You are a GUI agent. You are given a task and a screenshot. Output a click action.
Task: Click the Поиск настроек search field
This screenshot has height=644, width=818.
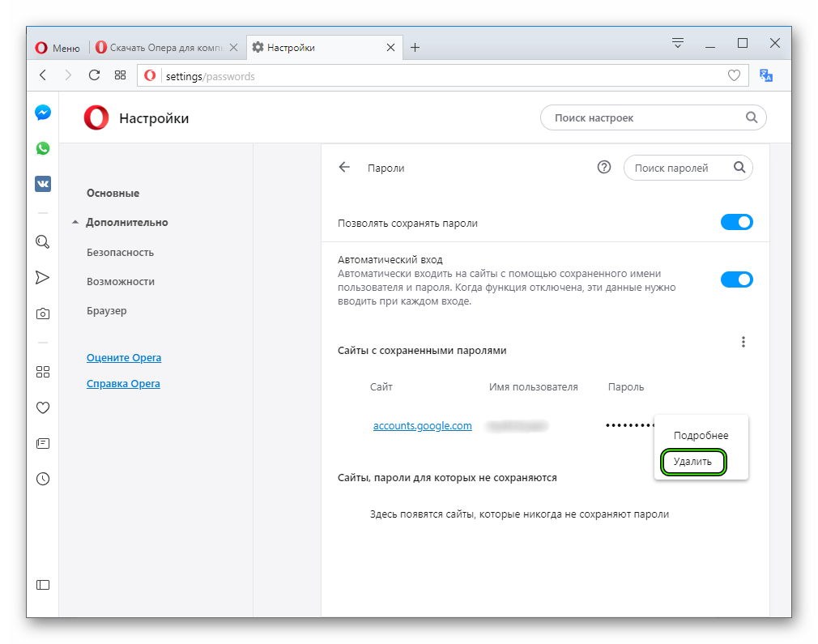click(653, 117)
